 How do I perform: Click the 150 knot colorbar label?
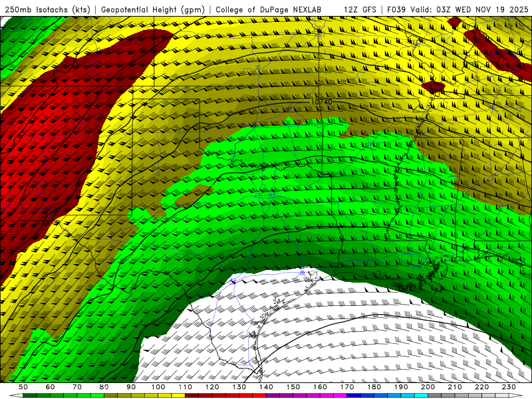[293, 387]
